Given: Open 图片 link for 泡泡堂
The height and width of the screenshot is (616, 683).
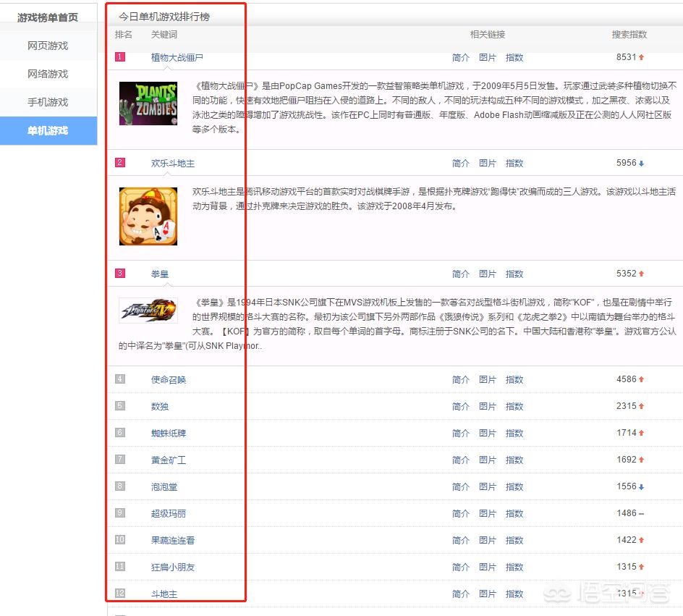Looking at the screenshot, I should (x=488, y=487).
